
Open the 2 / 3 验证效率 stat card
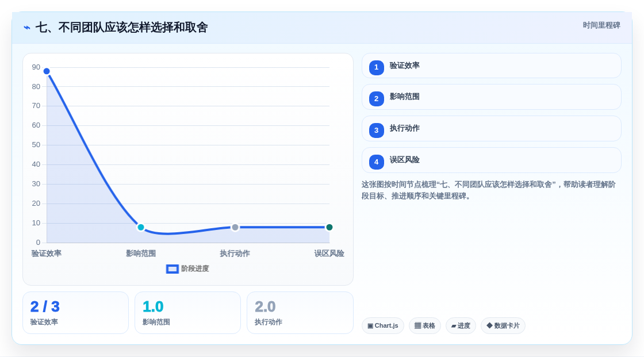tap(75, 313)
